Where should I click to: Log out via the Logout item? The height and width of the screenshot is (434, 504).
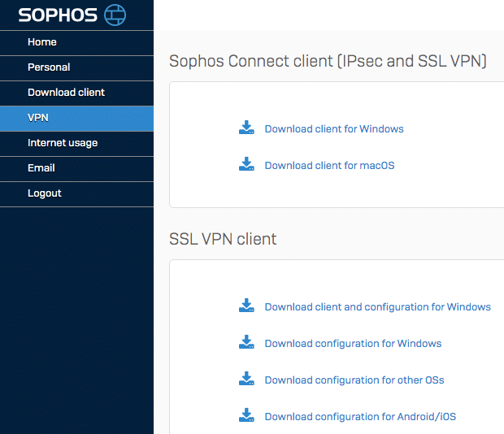77,194
